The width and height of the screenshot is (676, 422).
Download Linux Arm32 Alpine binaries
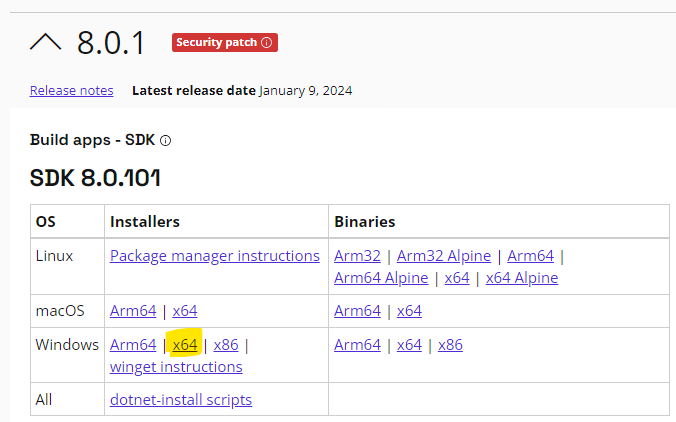coord(444,256)
